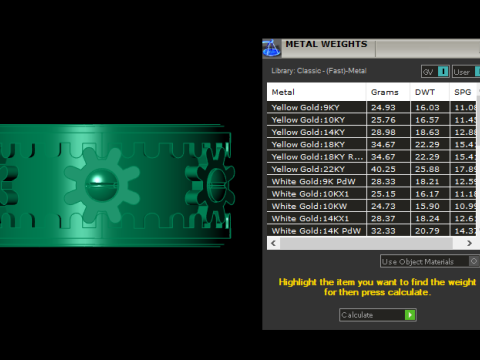
Task: Select the White Gold:9K PdW row
Action: coord(371,181)
